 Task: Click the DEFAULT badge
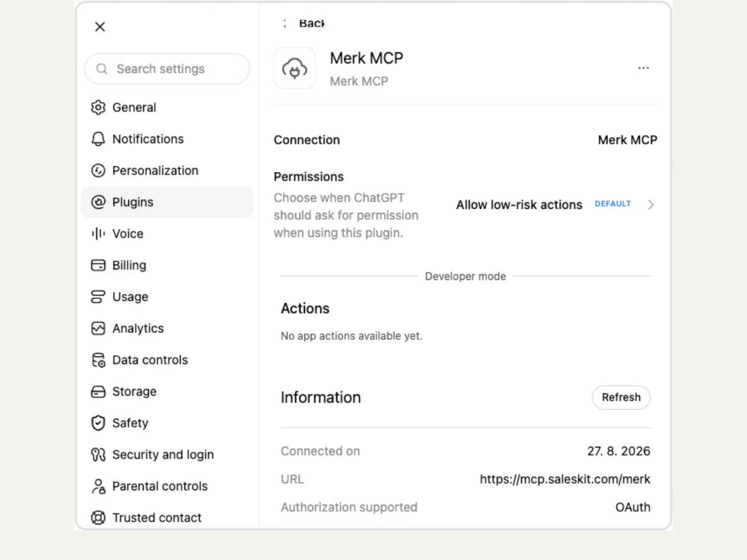613,204
